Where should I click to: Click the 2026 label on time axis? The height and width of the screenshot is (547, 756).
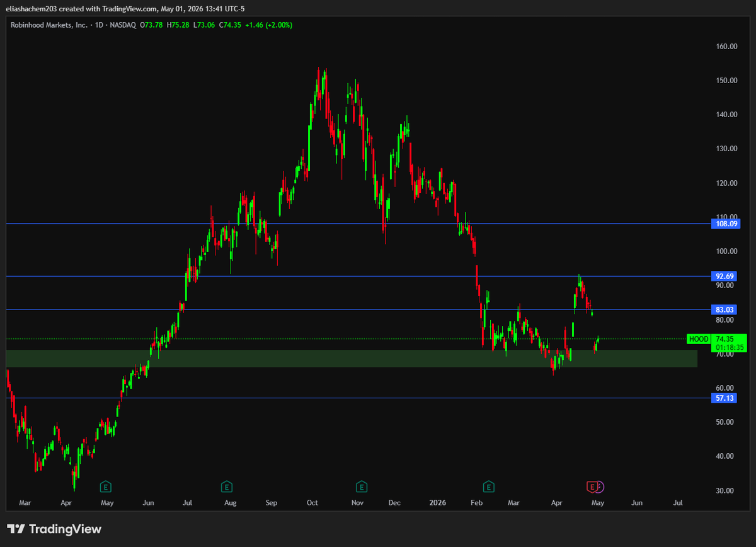(437, 503)
